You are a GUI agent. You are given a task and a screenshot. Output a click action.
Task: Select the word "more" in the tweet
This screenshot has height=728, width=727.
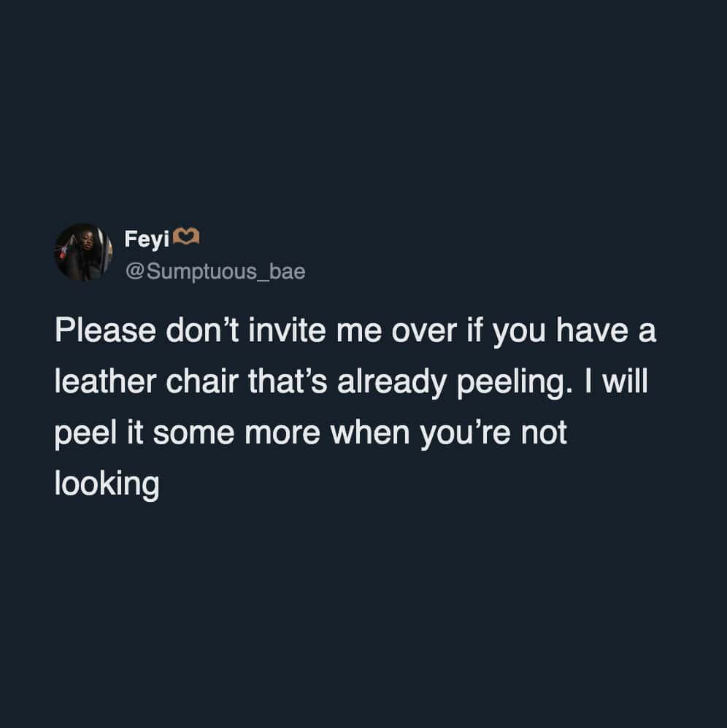pos(282,435)
